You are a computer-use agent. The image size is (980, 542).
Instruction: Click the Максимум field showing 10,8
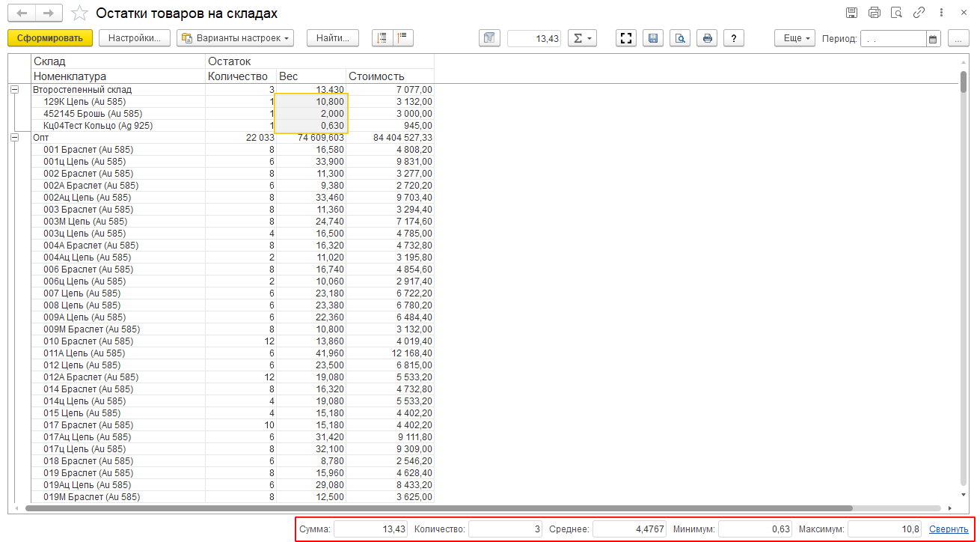pos(884,529)
